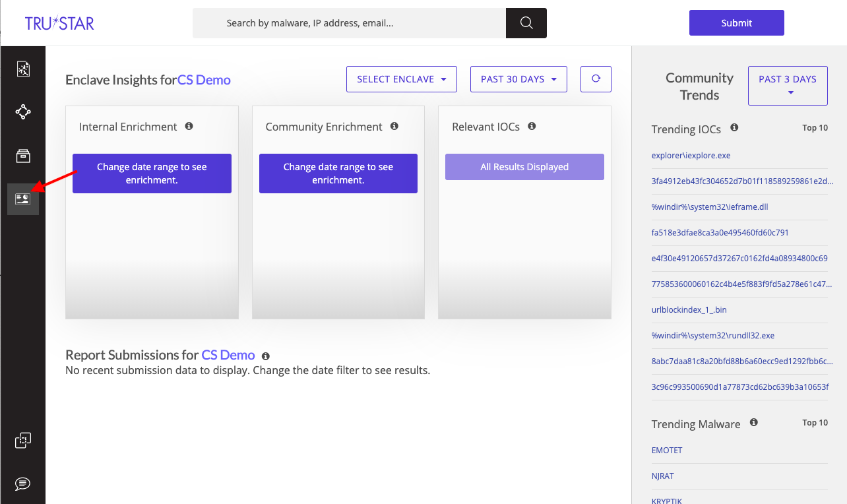Click the All Results Displayed button
The width and height of the screenshot is (847, 504).
click(524, 167)
